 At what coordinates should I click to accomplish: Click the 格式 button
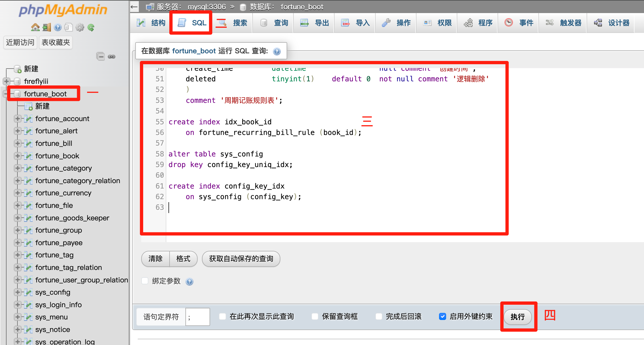[x=183, y=259]
